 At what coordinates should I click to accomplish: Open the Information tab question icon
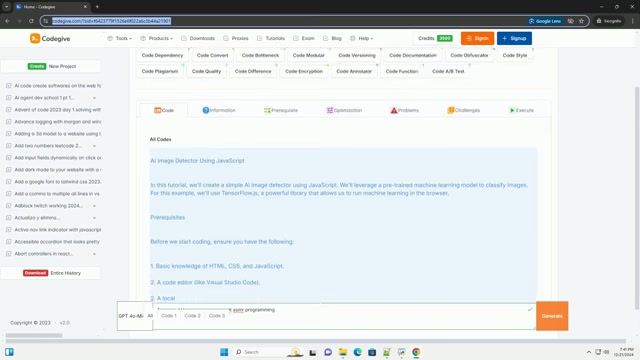[206, 110]
